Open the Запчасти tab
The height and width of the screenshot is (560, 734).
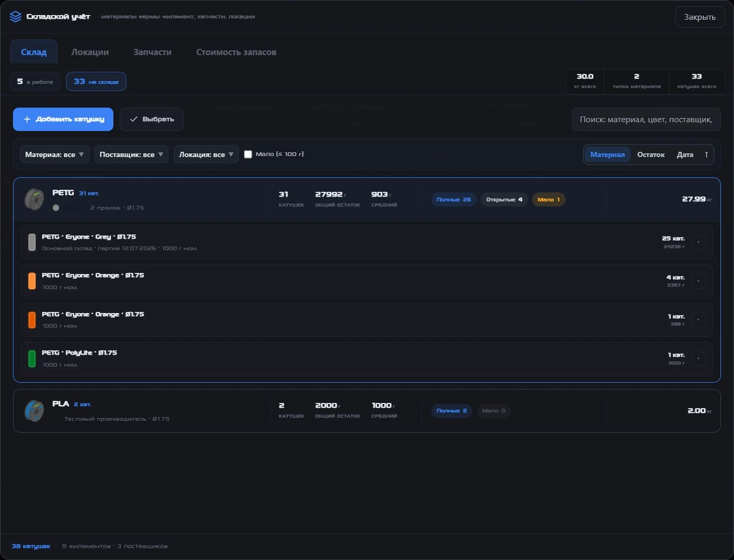pyautogui.click(x=152, y=52)
